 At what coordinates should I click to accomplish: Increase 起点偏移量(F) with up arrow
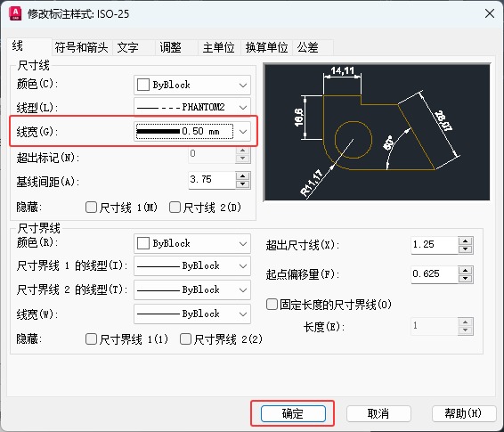[466, 270]
